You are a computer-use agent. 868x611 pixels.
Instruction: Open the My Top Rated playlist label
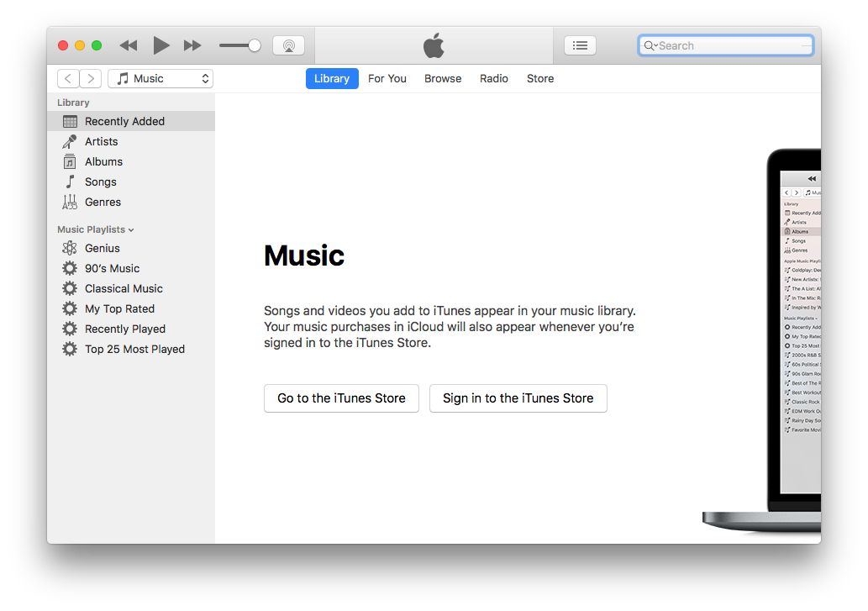(x=119, y=308)
